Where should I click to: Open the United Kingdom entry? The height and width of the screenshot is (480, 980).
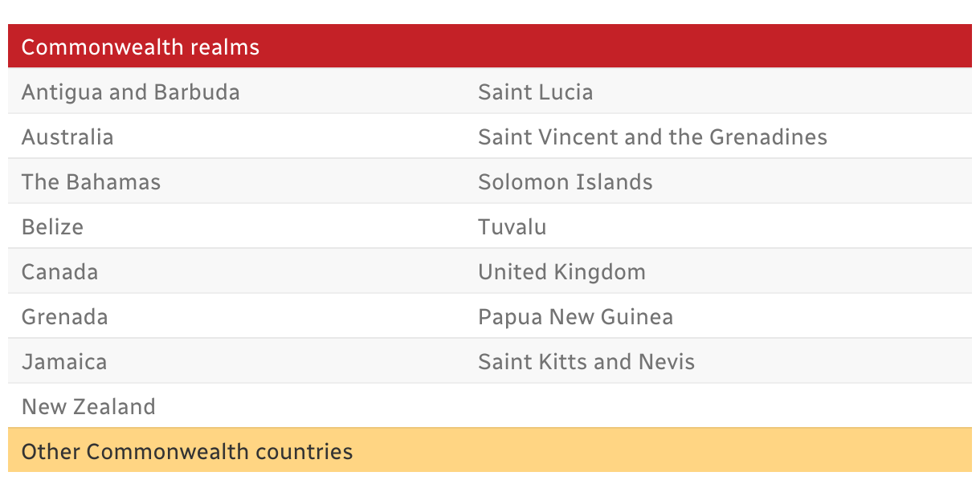point(562,272)
